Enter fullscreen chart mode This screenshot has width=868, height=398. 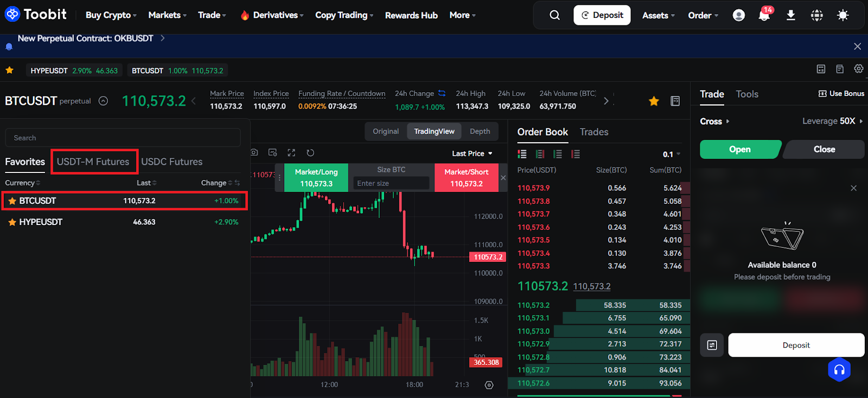291,153
